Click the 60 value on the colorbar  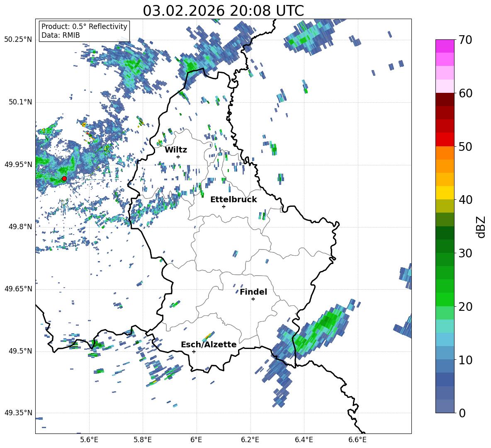[x=465, y=93]
